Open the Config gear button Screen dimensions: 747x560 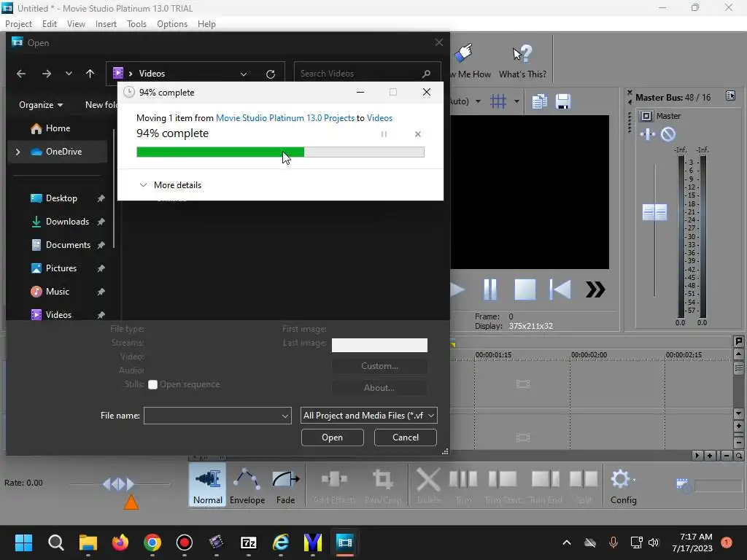tap(623, 486)
